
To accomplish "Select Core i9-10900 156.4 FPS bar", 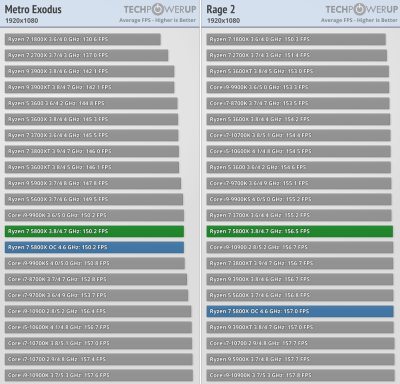I will coord(98,311).
